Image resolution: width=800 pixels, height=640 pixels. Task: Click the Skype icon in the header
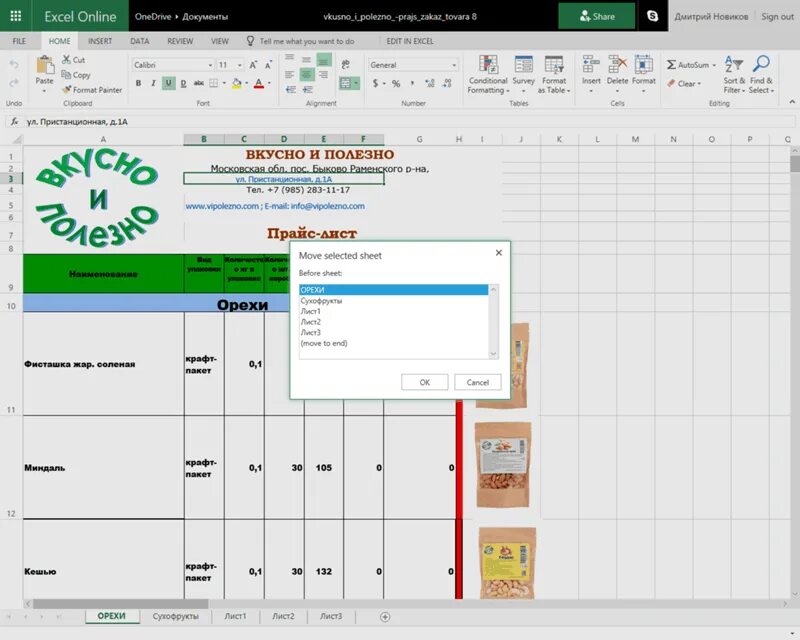coord(652,16)
